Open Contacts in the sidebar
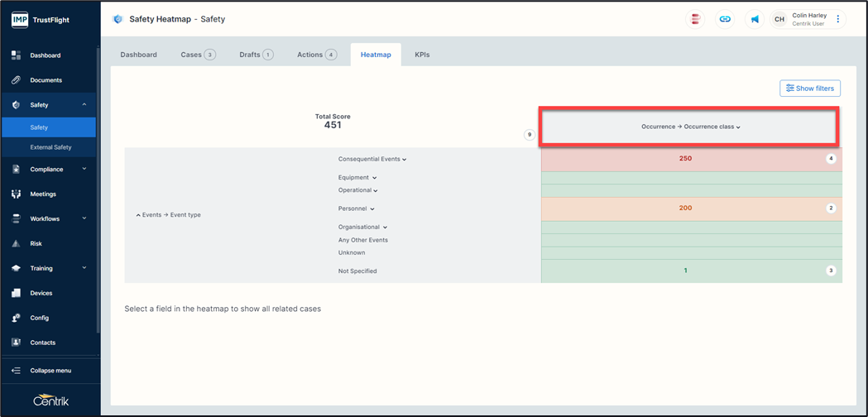The width and height of the screenshot is (868, 417). pos(42,343)
